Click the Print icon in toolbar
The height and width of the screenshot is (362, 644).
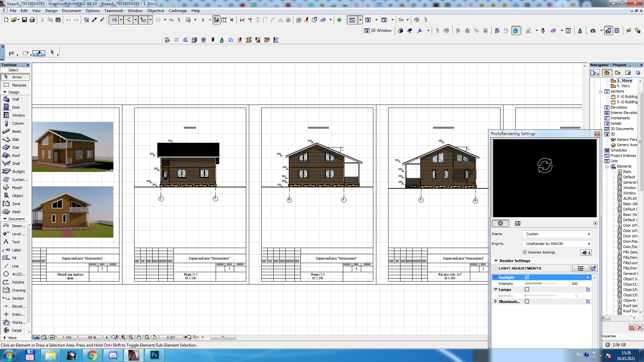tap(32, 20)
